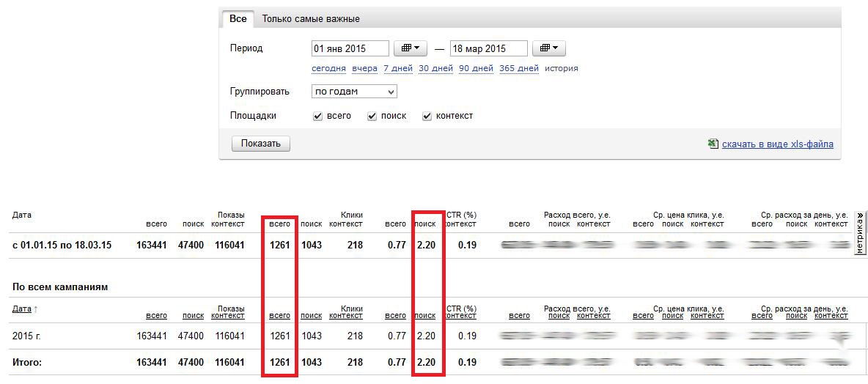Sort by Показы поиск in По всем кампаниям table
Screen dimensions: 868x384
click(193, 316)
